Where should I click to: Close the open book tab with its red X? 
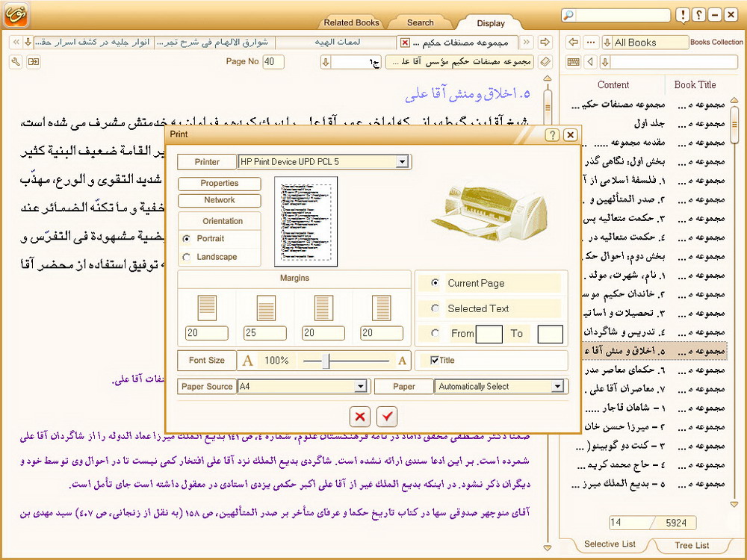click(406, 43)
